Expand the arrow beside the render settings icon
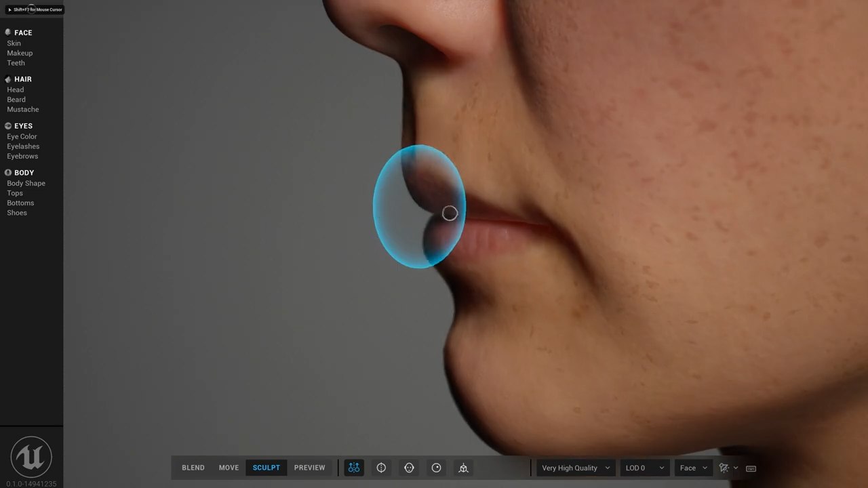Viewport: 868px width, 488px height. pos(736,468)
